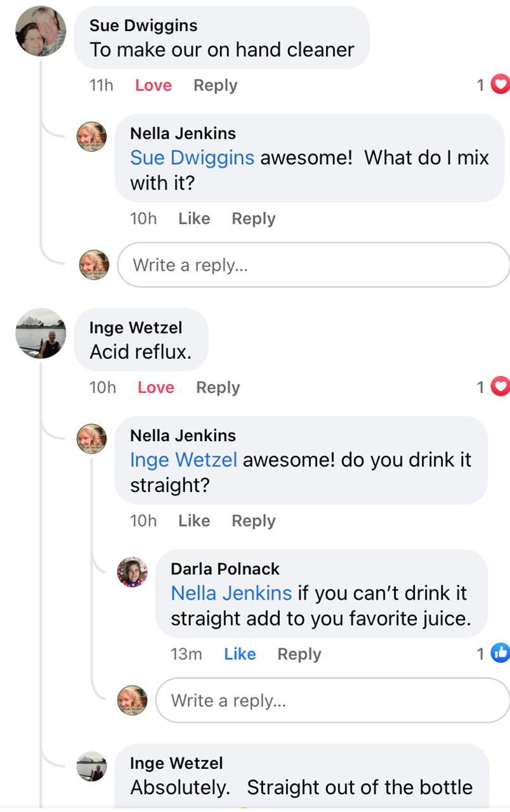Toggle Like on Darla Polnack's reply

240,654
